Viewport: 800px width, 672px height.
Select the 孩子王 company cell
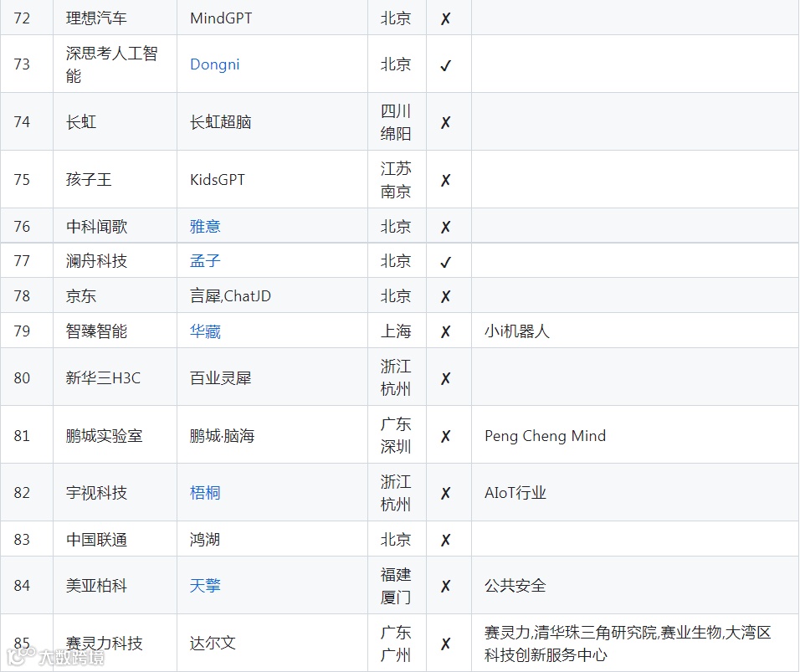(x=115, y=179)
